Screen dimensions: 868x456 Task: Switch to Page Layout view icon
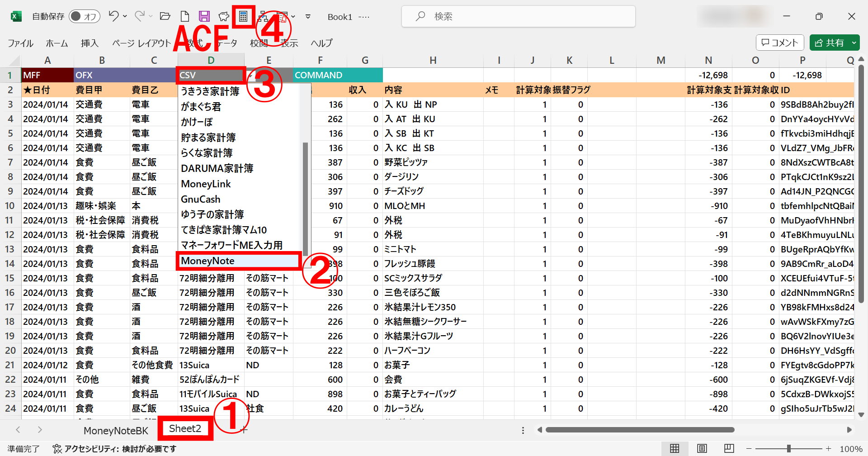(x=702, y=448)
